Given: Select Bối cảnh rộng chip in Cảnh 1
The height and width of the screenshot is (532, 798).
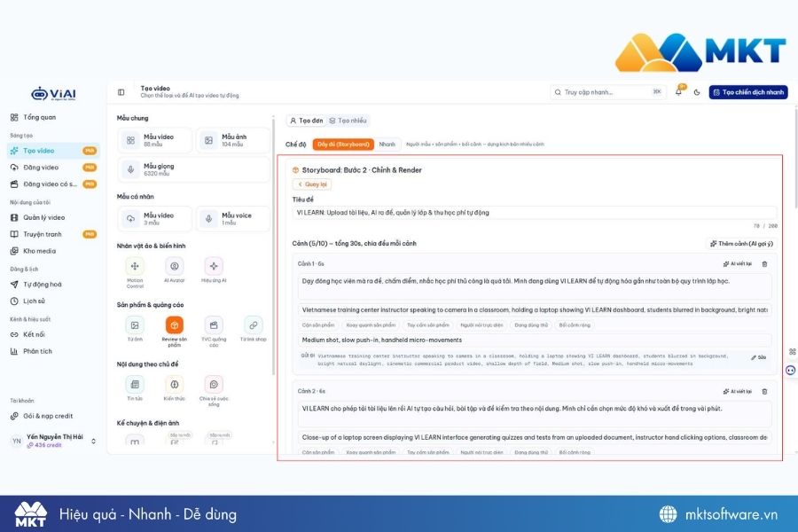Looking at the screenshot, I should [x=575, y=325].
